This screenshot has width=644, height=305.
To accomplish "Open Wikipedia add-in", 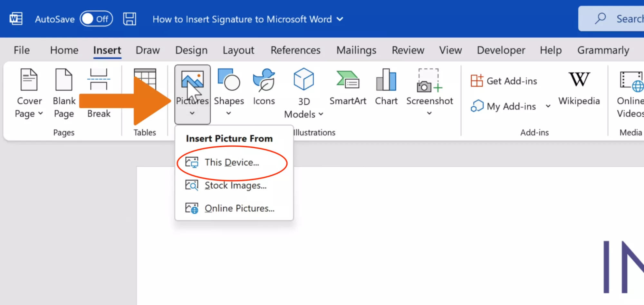I will point(579,87).
